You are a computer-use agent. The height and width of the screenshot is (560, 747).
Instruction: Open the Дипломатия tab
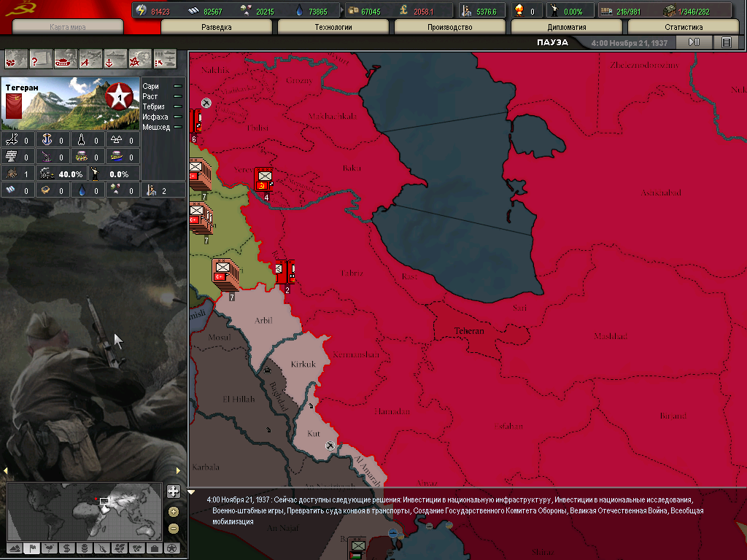[566, 27]
